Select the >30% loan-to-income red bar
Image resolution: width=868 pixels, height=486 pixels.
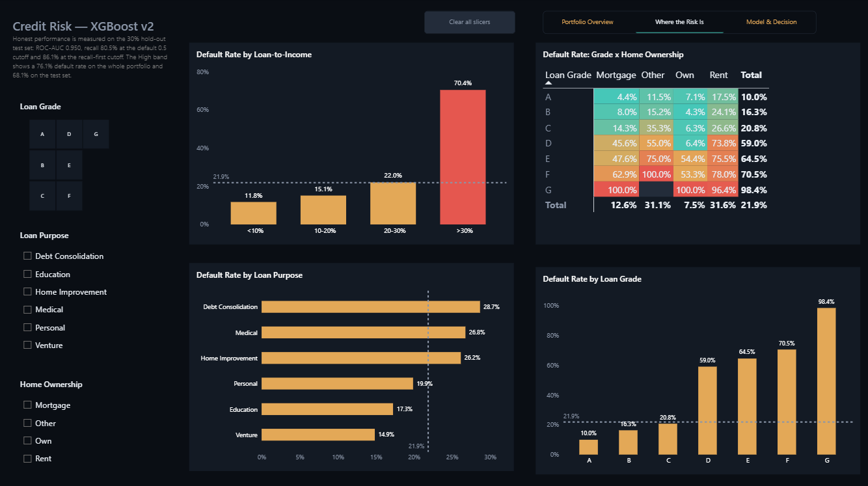click(x=463, y=157)
